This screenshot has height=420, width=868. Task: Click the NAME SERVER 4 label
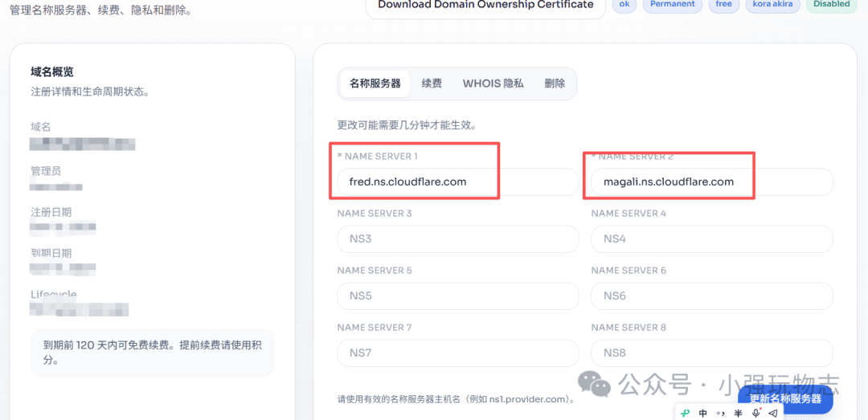pyautogui.click(x=628, y=213)
